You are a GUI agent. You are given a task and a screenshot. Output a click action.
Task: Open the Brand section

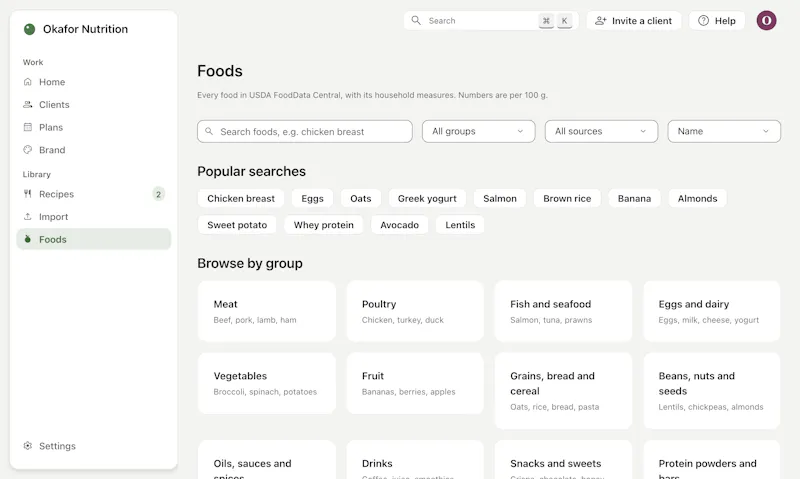[x=94, y=150]
